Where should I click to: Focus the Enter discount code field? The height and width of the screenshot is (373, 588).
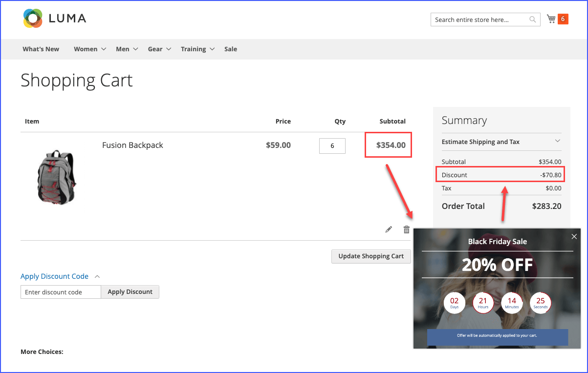tap(61, 292)
